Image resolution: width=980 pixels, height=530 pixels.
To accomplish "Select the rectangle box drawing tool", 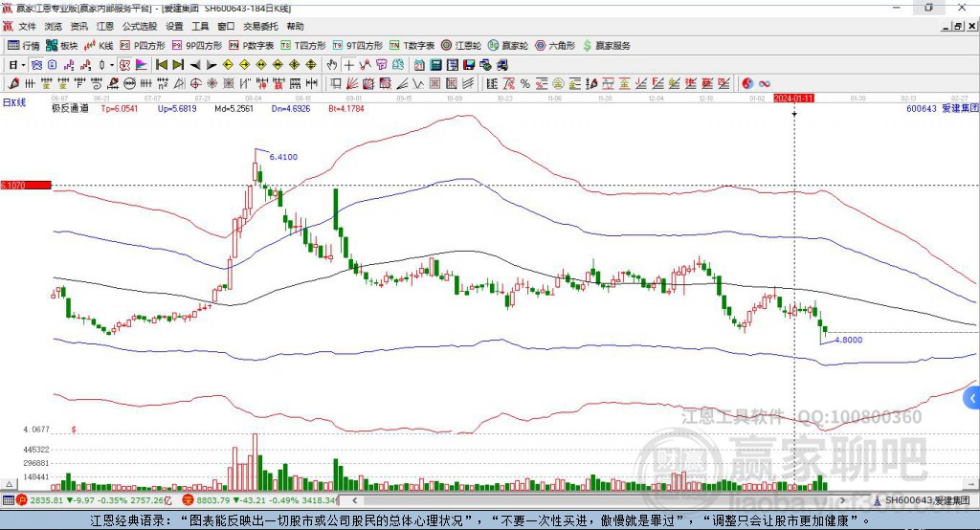I will coord(334,84).
